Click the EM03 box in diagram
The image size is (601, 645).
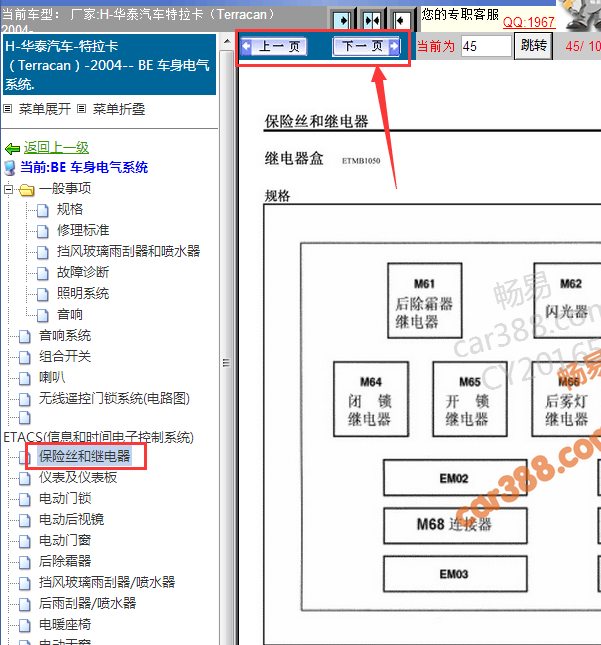pos(455,574)
